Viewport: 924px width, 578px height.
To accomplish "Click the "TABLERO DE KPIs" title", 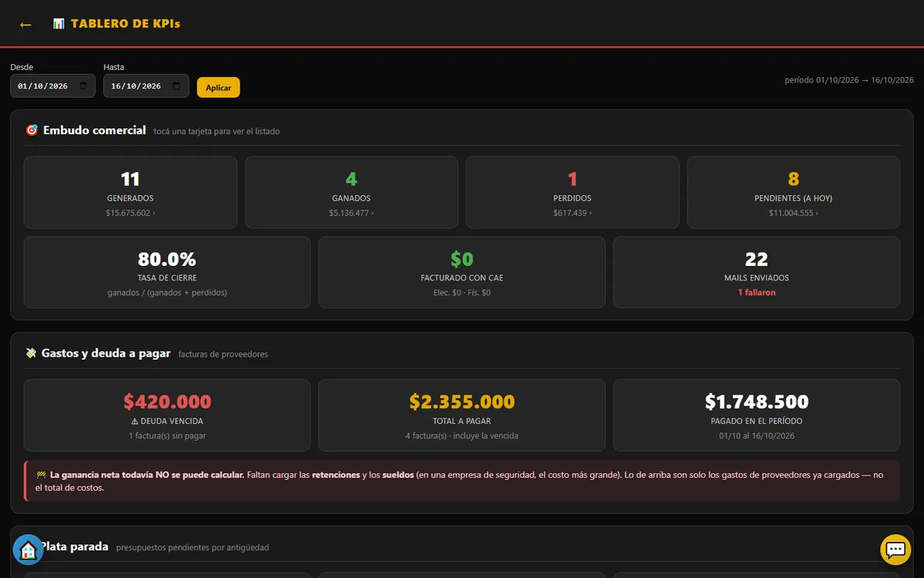I will point(126,24).
